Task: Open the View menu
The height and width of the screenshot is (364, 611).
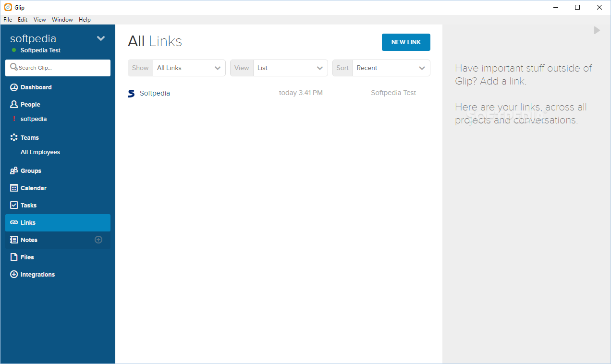Action: pos(40,20)
